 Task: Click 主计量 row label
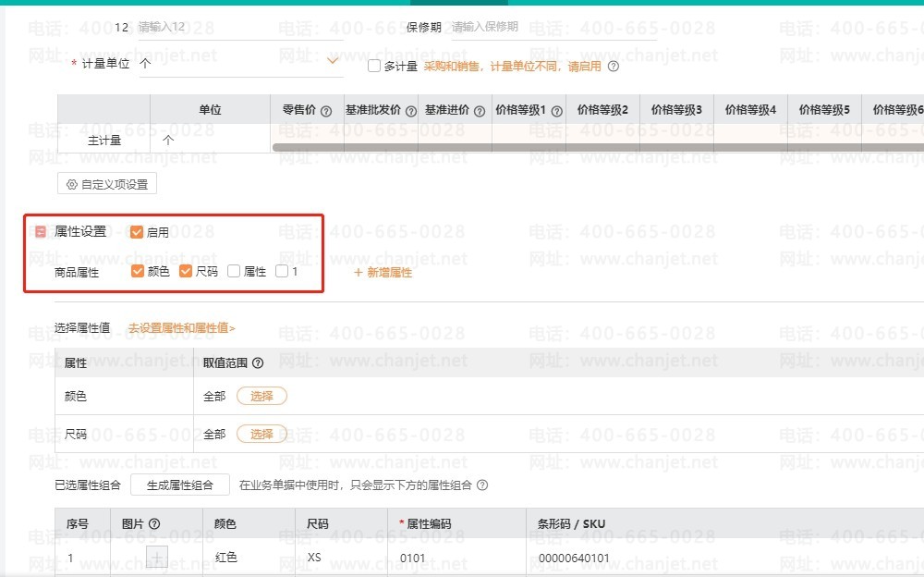104,141
